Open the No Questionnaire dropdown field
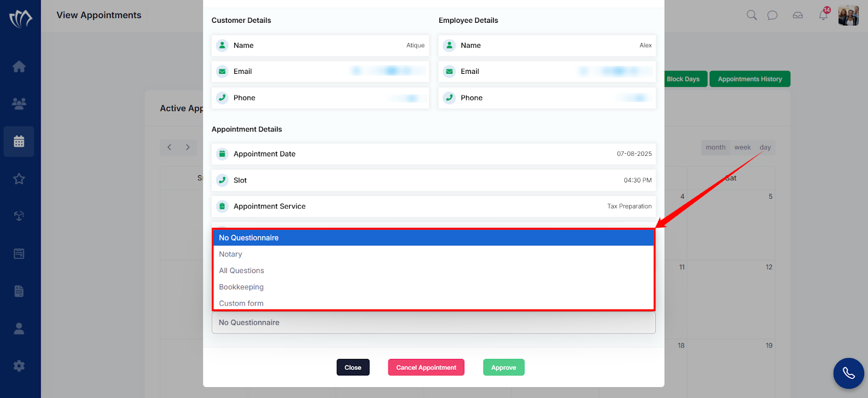Viewport: 868px width, 398px height. click(433, 323)
